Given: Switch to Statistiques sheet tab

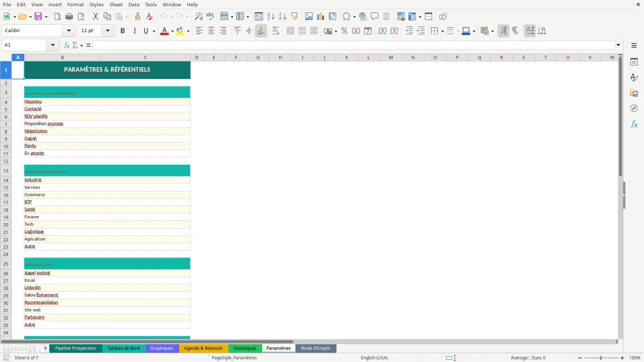Looking at the screenshot, I should click(x=245, y=348).
